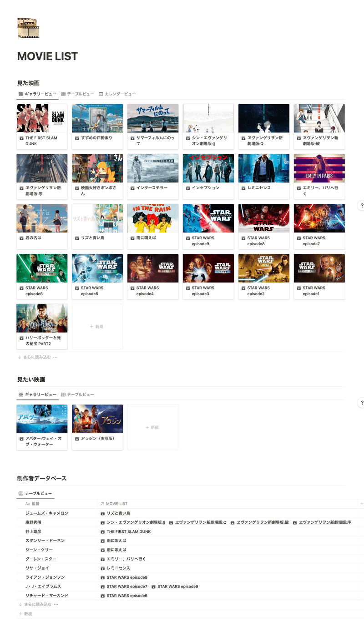Open サマーフィルムにのって card

click(153, 126)
